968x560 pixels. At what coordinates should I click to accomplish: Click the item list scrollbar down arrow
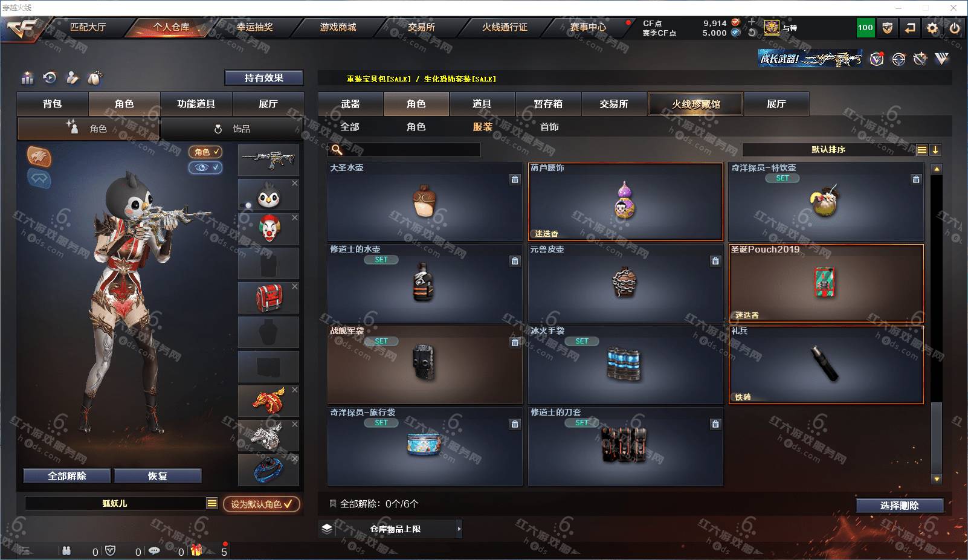point(937,479)
